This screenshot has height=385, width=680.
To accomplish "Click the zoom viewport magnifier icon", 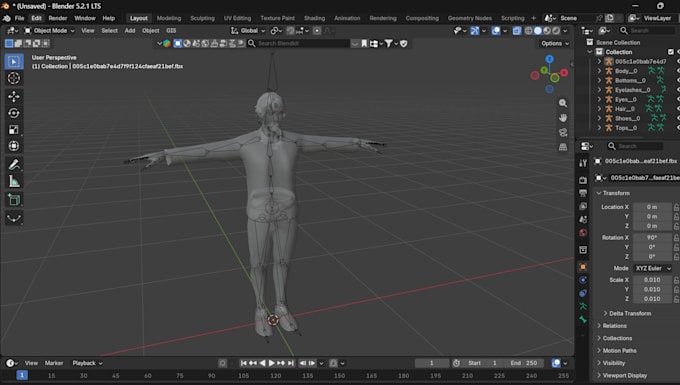I will point(563,103).
